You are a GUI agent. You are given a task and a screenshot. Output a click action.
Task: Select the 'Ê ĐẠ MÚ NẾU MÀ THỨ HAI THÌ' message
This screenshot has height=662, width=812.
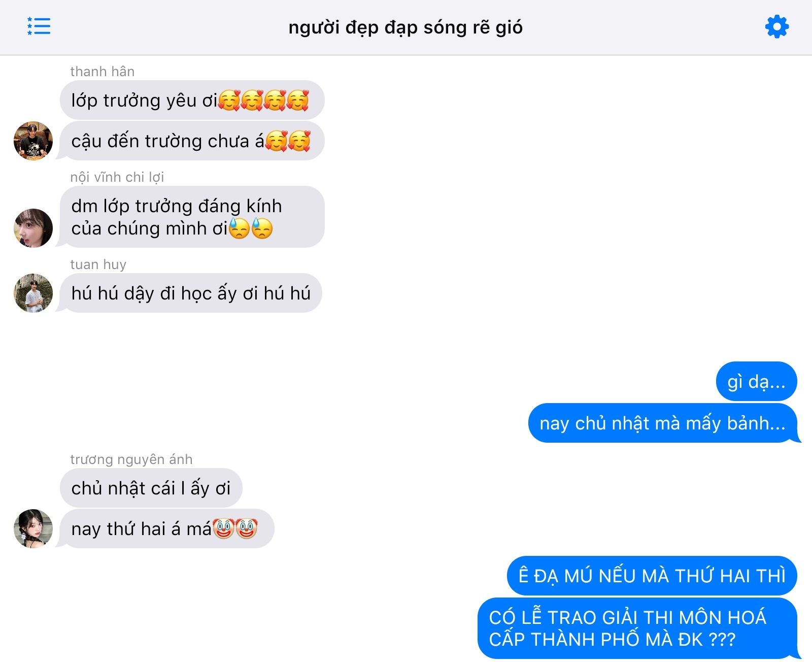tap(652, 576)
